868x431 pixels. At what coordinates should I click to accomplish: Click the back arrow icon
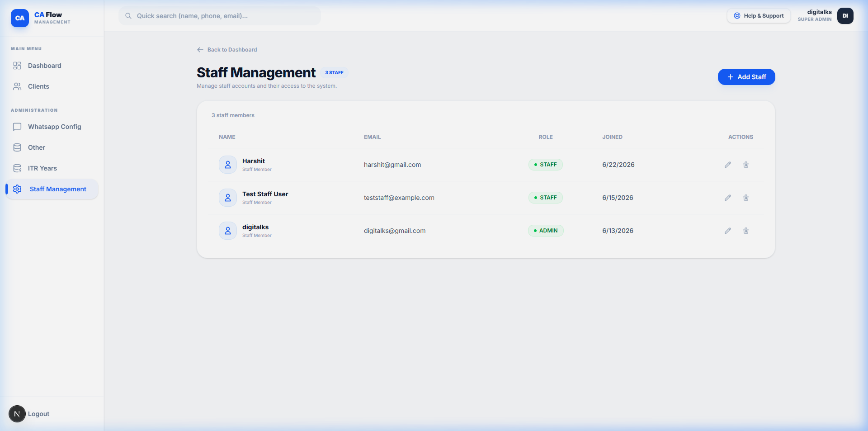pyautogui.click(x=200, y=50)
